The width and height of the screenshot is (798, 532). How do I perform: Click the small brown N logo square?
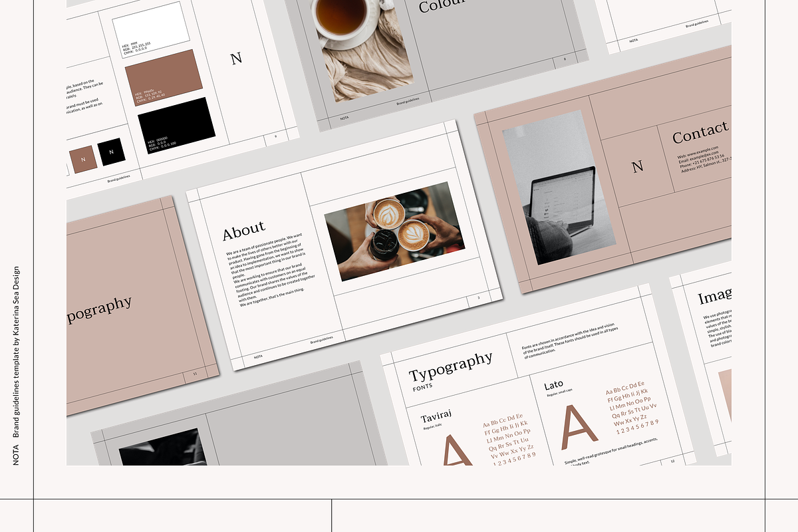pos(84,160)
